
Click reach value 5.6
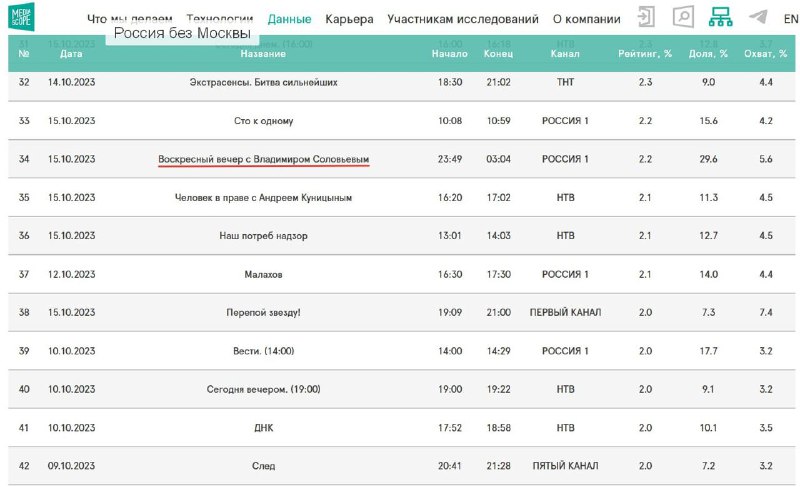[x=765, y=159]
